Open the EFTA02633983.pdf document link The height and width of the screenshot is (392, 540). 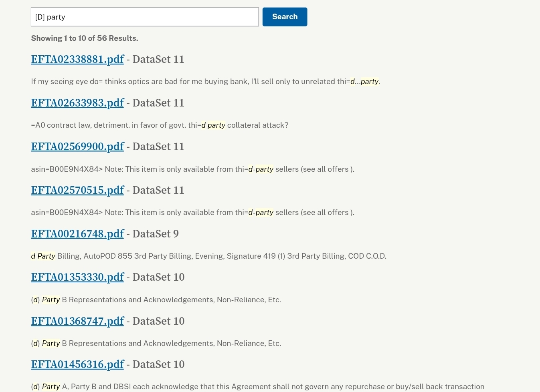tap(77, 103)
